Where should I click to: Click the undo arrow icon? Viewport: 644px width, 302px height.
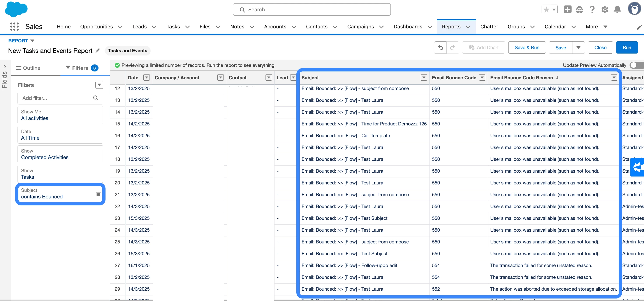coord(440,47)
